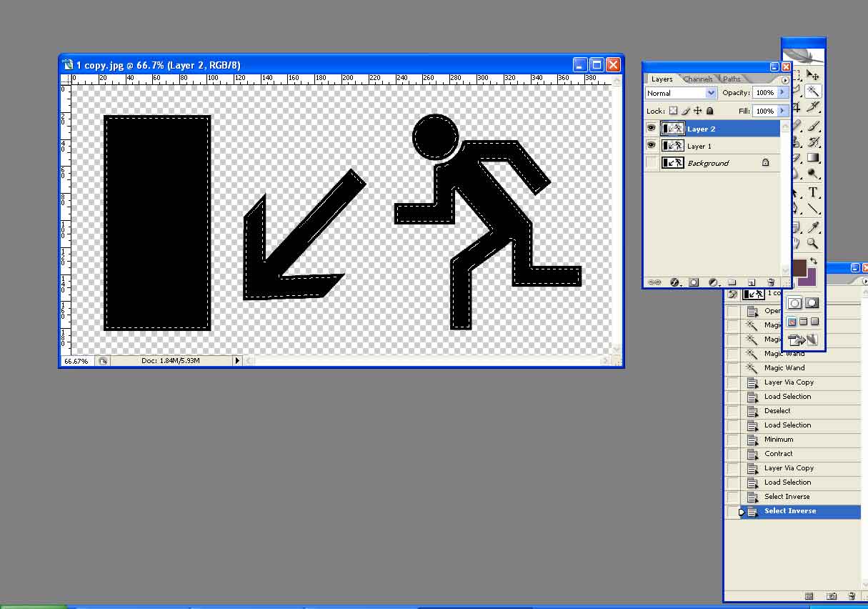Select the Magic Wand tool in toolbox
The height and width of the screenshot is (609, 868).
point(813,91)
